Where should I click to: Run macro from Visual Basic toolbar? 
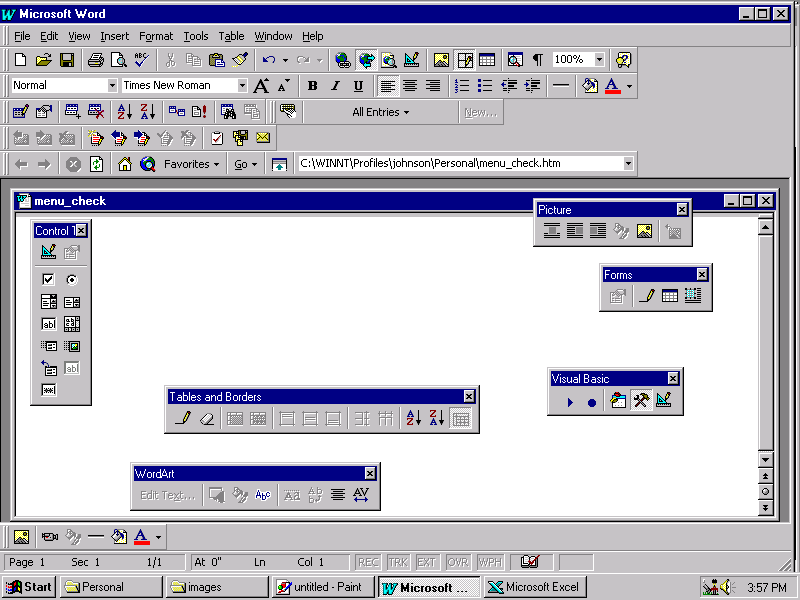tap(570, 402)
